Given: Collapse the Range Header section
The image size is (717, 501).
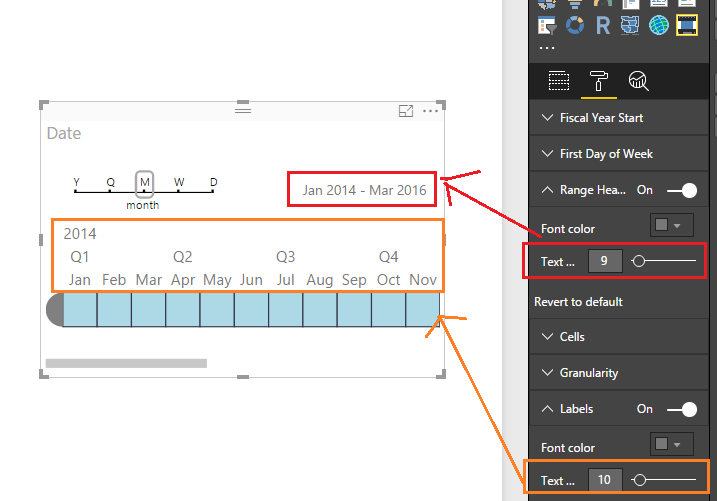Looking at the screenshot, I should (547, 190).
